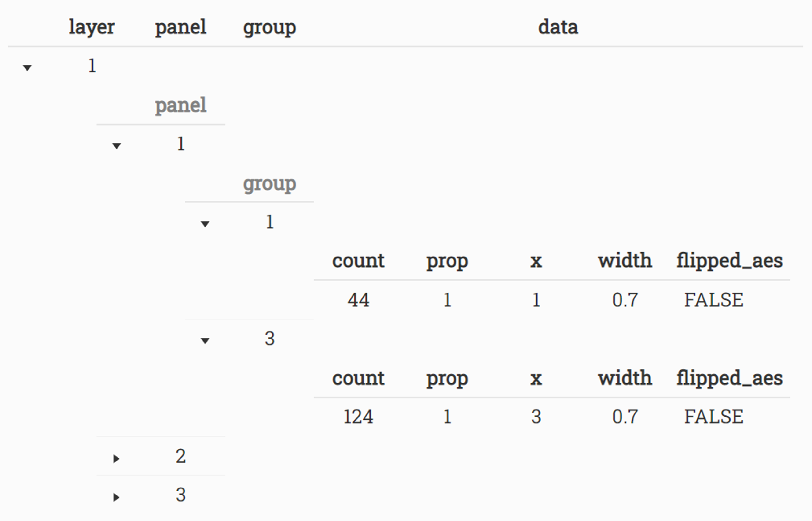Expand the panel 2 row arrow
This screenshot has width=812, height=521.
(116, 458)
